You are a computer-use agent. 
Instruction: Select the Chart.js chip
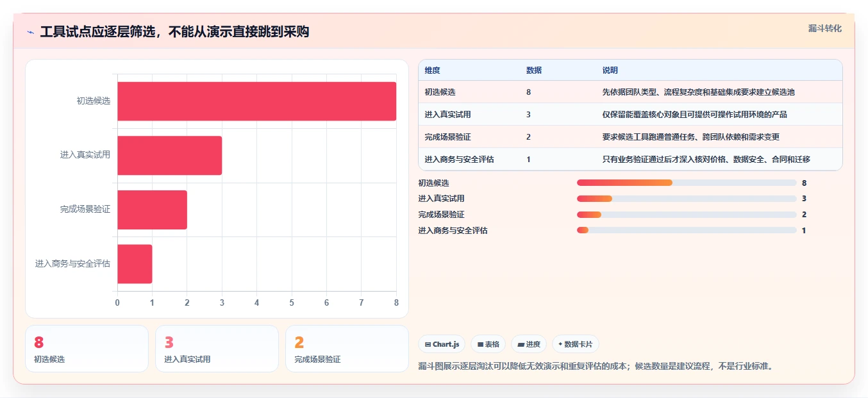[442, 344]
